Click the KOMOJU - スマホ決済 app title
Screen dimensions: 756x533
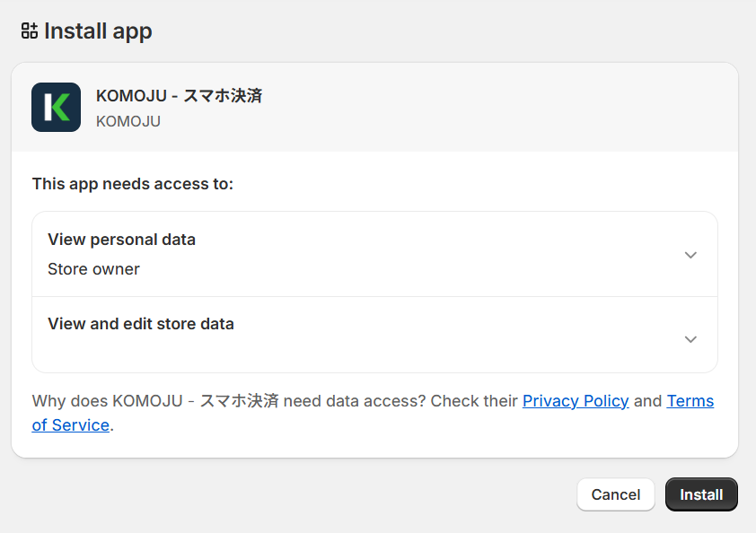179,96
